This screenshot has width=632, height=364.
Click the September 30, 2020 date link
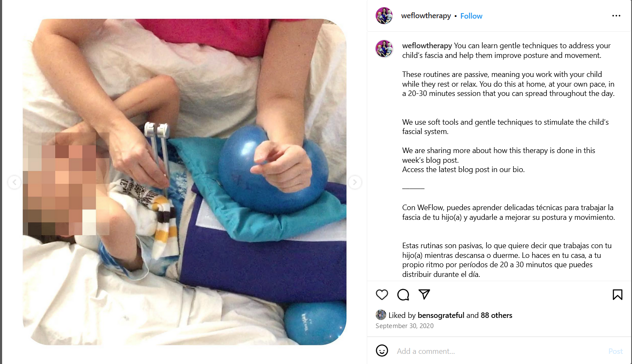coord(404,326)
